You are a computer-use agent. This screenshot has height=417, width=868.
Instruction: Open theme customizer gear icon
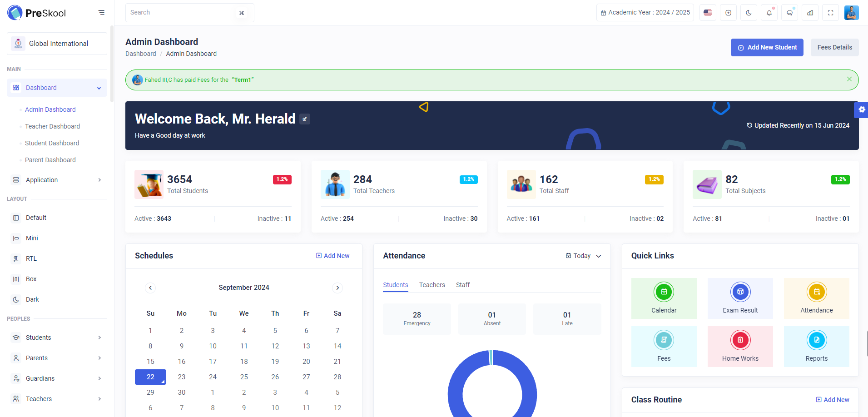click(x=861, y=109)
